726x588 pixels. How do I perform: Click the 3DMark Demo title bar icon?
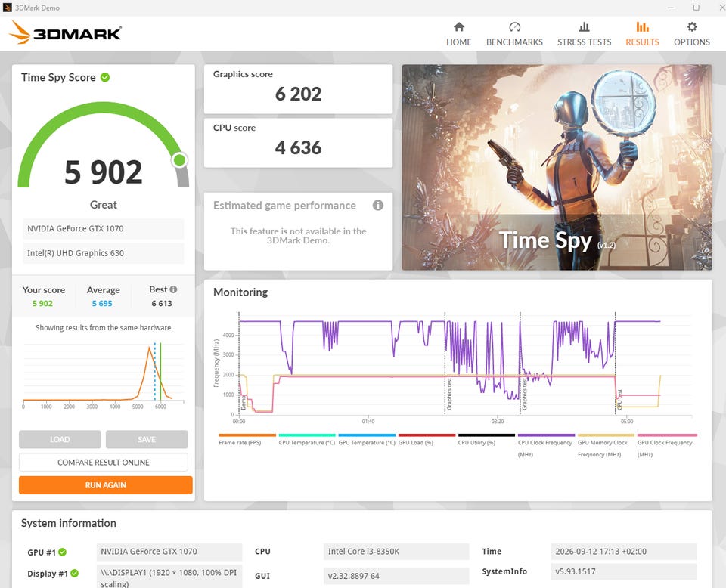tap(7, 8)
